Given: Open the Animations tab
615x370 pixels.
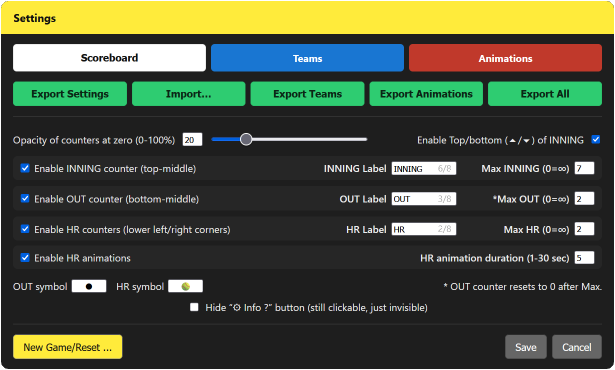Looking at the screenshot, I should pyautogui.click(x=505, y=58).
